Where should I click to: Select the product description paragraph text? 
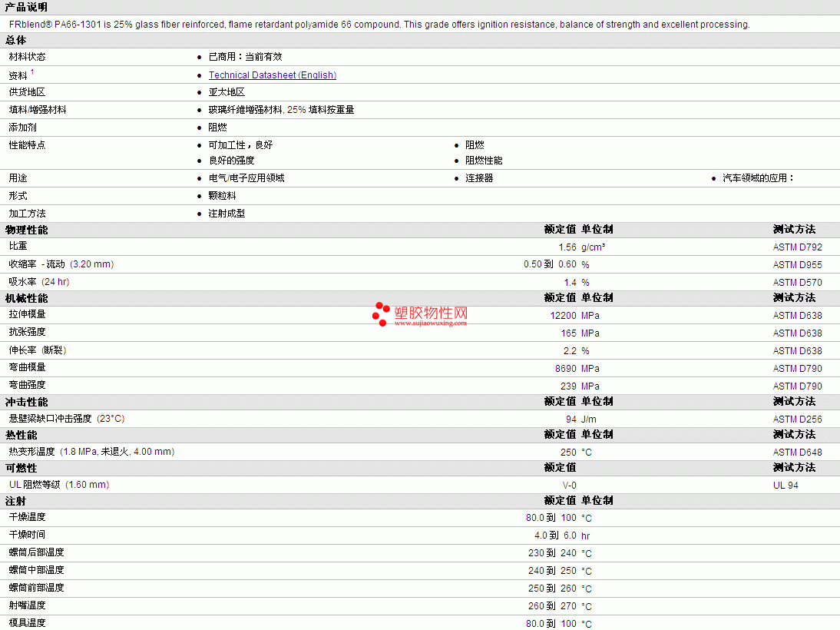[x=379, y=25]
